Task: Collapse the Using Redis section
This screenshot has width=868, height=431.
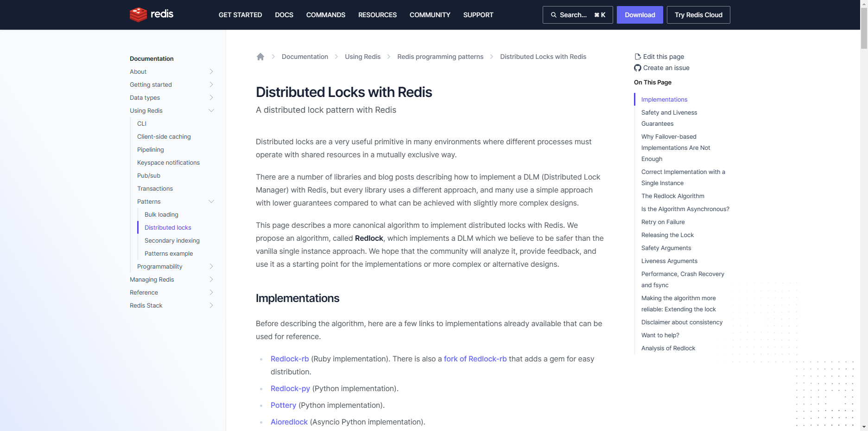Action: 211,110
